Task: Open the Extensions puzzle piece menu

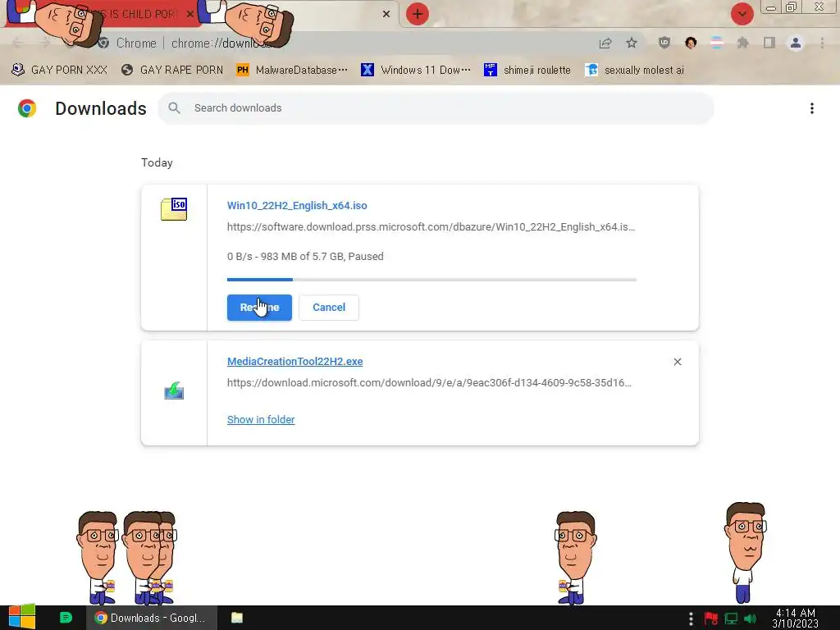Action: point(742,43)
